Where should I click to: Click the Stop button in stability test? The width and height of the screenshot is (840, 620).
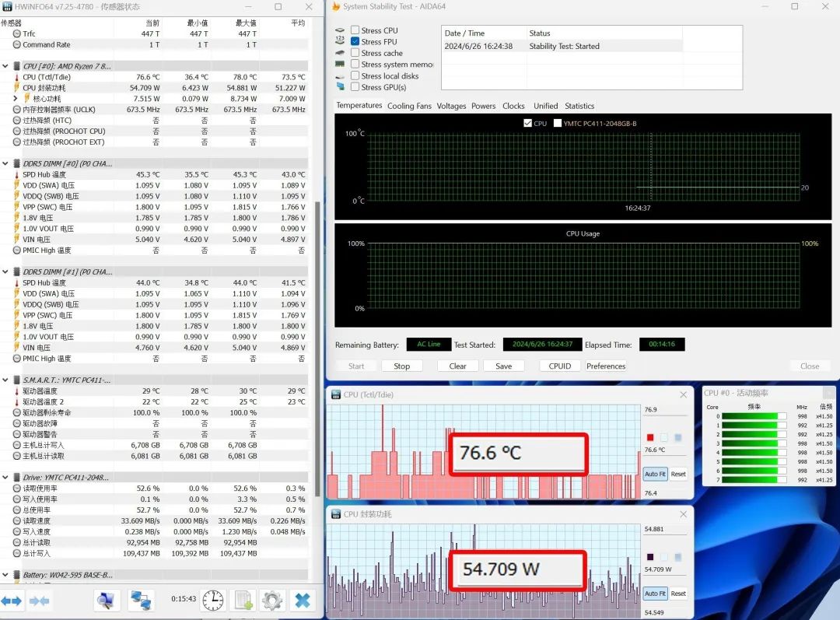[402, 366]
